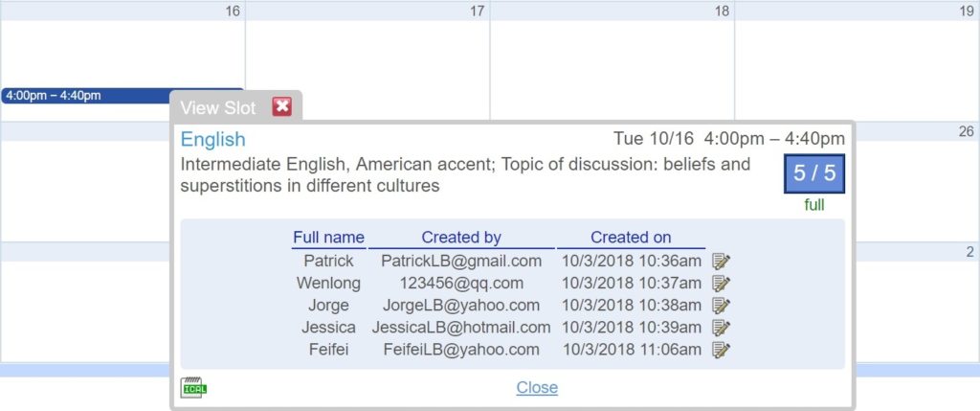Close View Slot with red X
The width and height of the screenshot is (980, 411).
click(282, 106)
